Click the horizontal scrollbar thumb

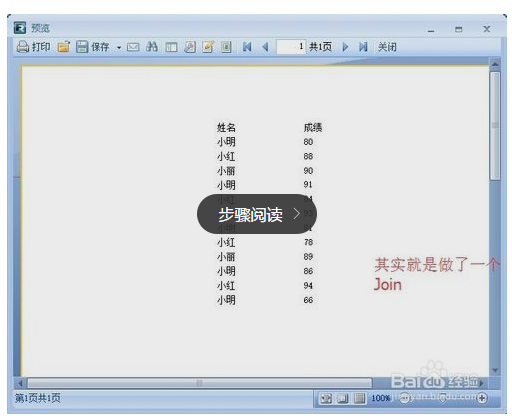coord(199,383)
